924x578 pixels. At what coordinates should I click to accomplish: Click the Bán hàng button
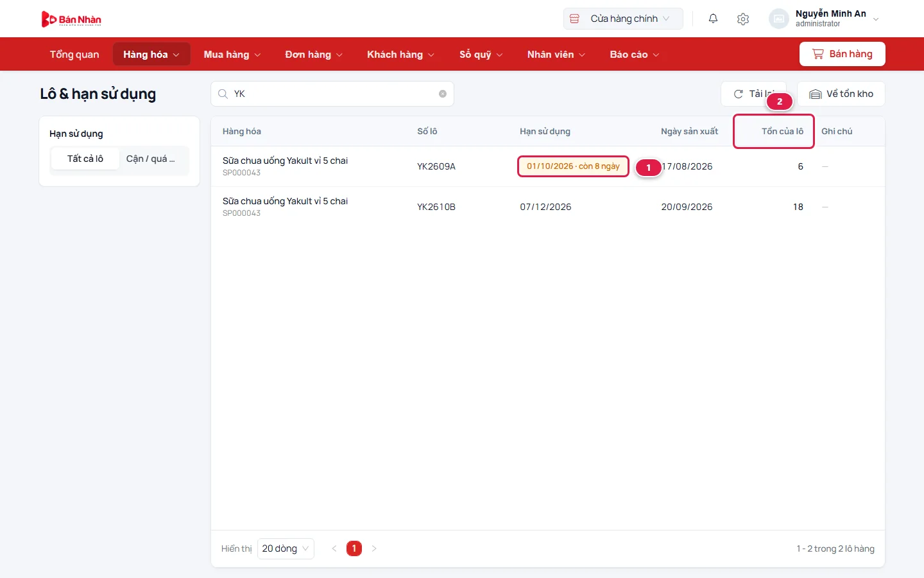point(842,54)
